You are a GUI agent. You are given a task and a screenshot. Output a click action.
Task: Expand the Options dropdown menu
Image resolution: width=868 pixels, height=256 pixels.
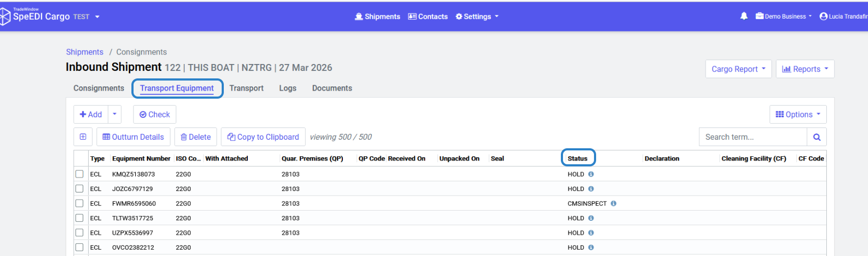(797, 114)
